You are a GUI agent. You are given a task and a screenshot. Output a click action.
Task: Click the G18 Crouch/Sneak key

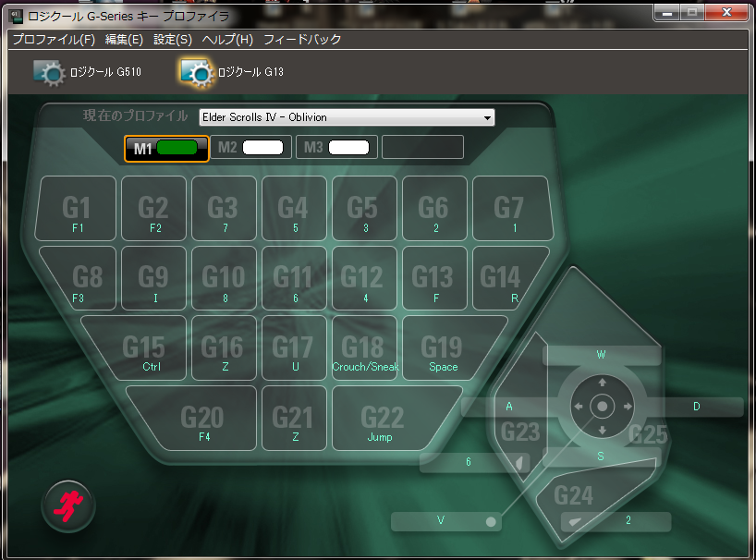364,348
